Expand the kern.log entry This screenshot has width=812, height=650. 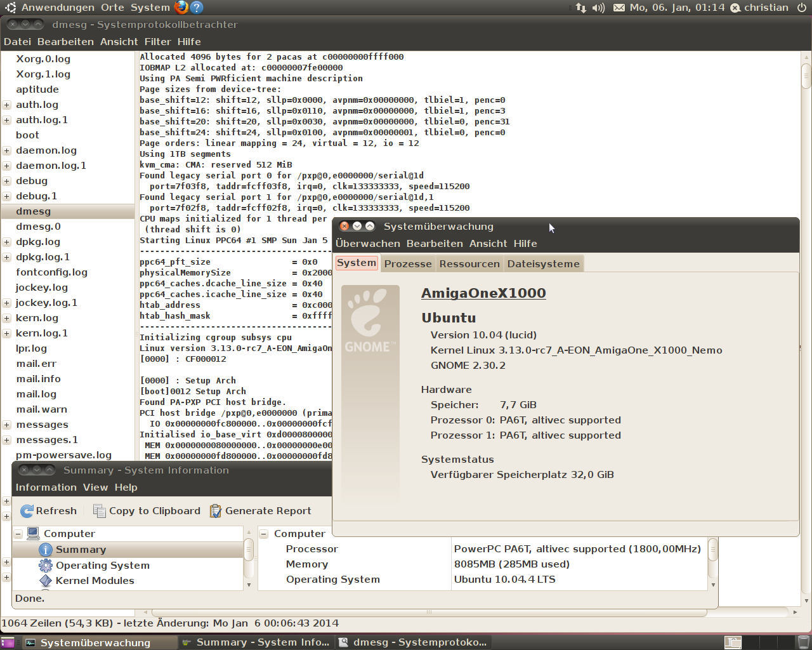click(x=6, y=318)
